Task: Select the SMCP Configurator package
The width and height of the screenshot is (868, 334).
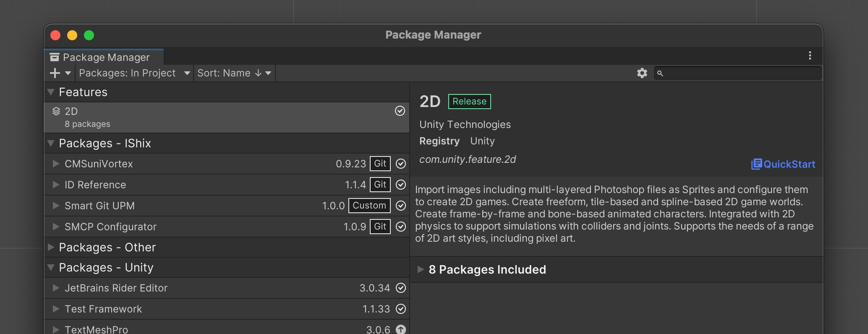Action: pos(227,227)
